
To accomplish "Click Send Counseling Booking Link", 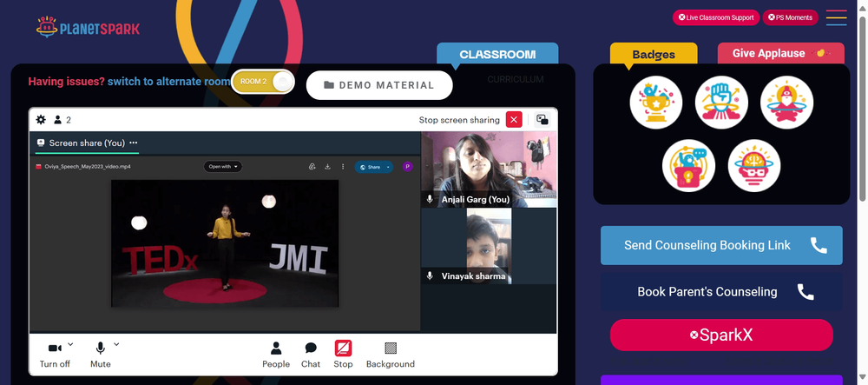I will click(721, 245).
